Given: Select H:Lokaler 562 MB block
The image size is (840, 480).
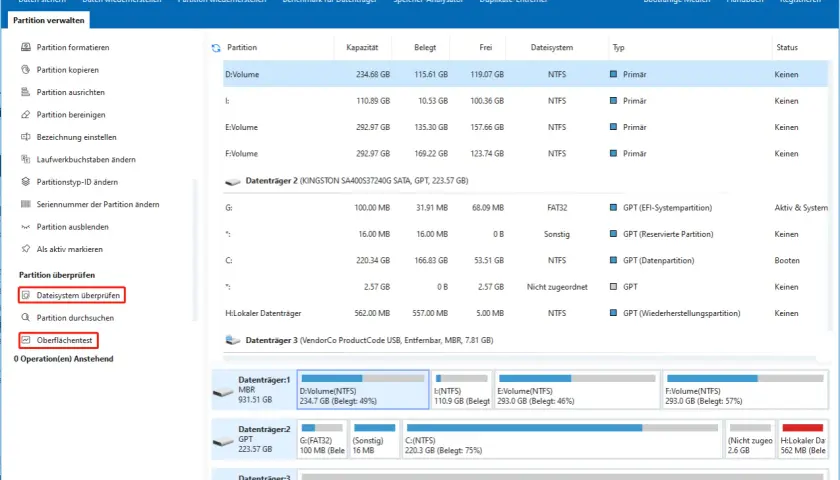Looking at the screenshot, I should pyautogui.click(x=802, y=439).
